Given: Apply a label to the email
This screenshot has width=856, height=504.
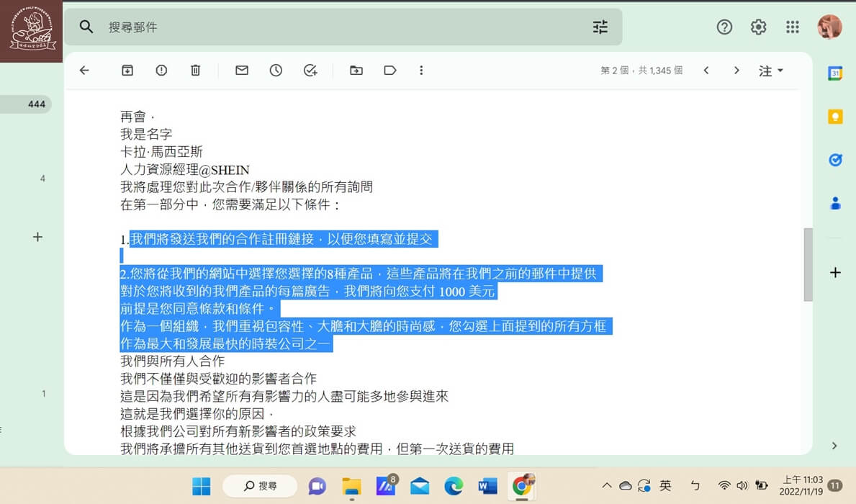Looking at the screenshot, I should (x=389, y=71).
